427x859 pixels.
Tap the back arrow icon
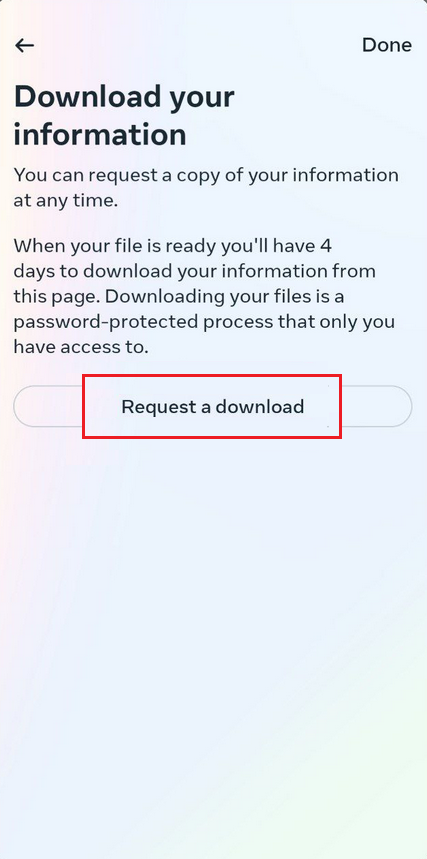coord(25,45)
